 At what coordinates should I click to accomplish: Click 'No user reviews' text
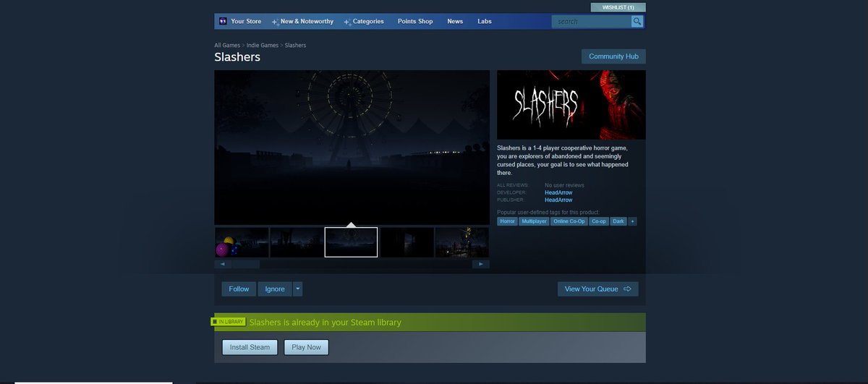point(564,186)
